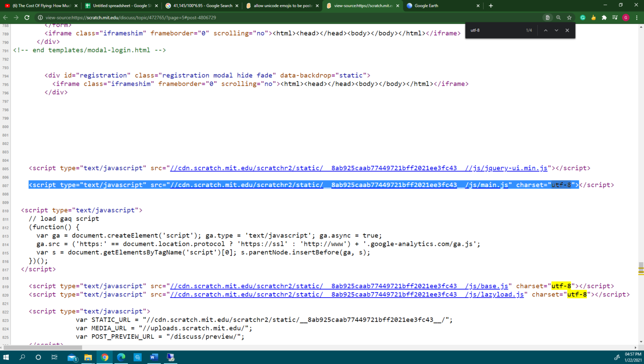644x364 pixels.
Task: Bookmark this page with the star icon
Action: tap(569, 18)
